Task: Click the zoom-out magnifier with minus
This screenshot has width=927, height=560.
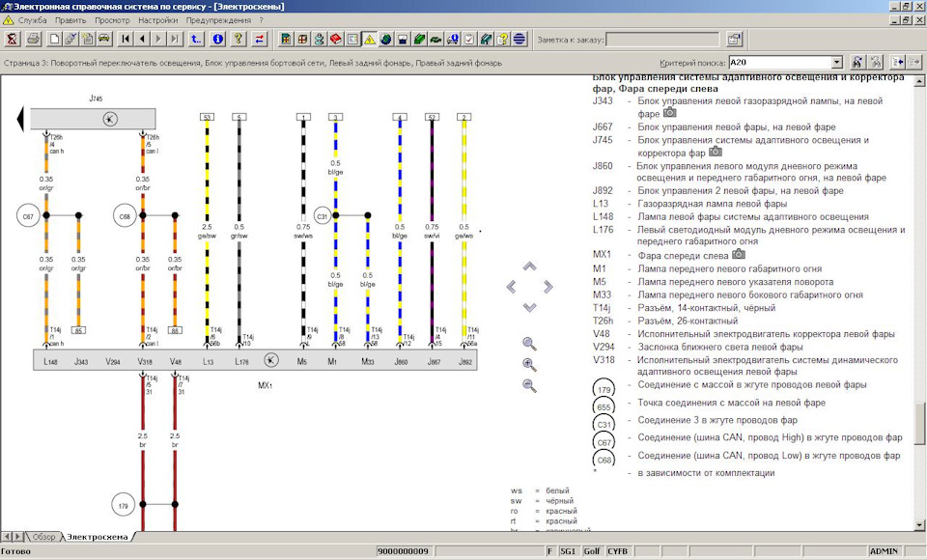Action: pos(530,385)
